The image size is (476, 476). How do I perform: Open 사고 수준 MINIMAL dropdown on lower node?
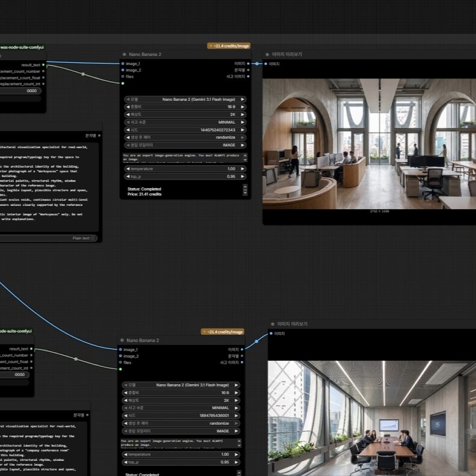(x=181, y=408)
